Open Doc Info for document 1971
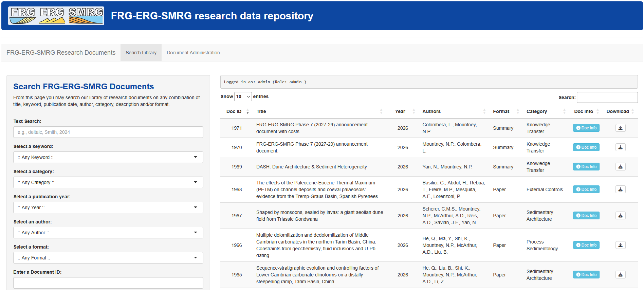Image resolution: width=644 pixels, height=290 pixels. 586,128
